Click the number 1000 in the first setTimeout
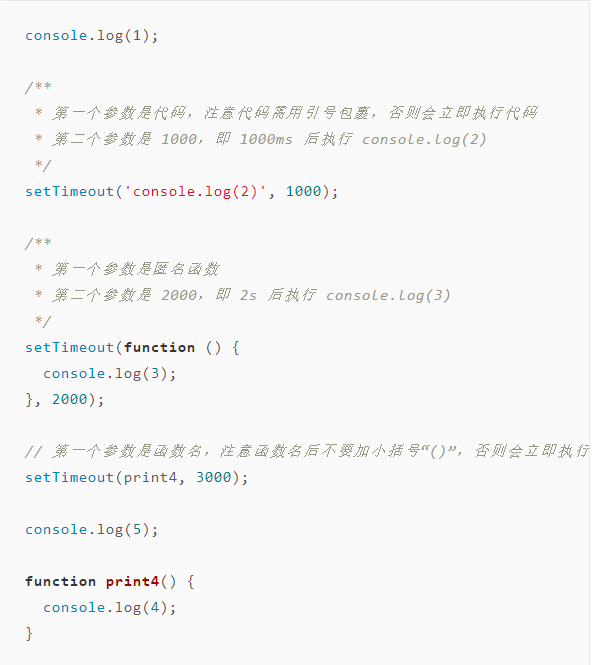596x665 pixels. click(303, 192)
